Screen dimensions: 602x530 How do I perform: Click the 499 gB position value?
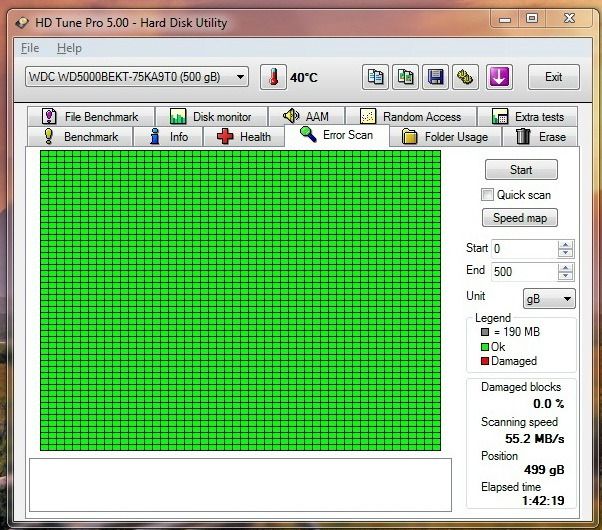544,470
